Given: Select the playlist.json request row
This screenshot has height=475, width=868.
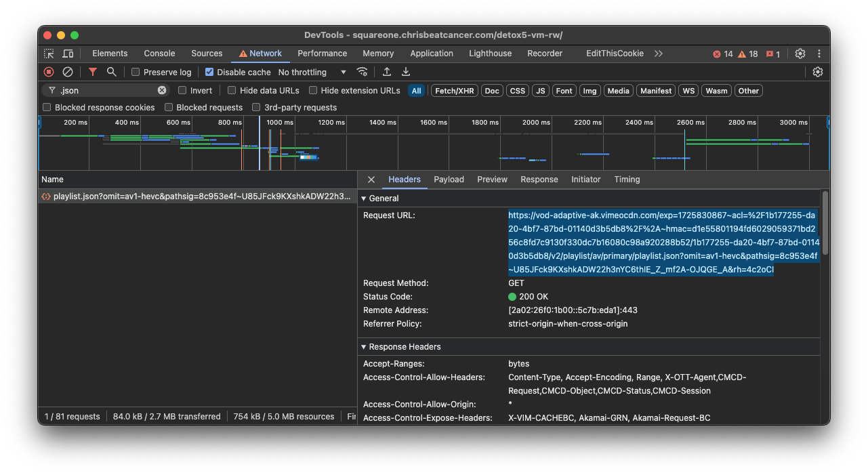Looking at the screenshot, I should (x=197, y=197).
